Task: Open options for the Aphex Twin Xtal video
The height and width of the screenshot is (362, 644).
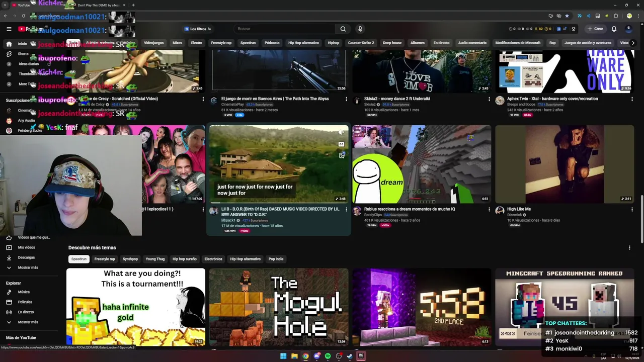Action: point(632,99)
